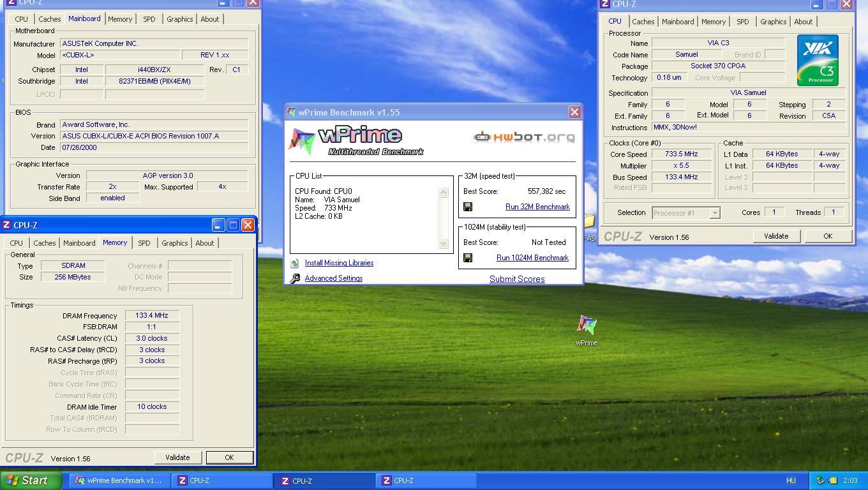Click Install Missing Libraries link
Image resolution: width=868 pixels, height=490 pixels.
tap(339, 263)
